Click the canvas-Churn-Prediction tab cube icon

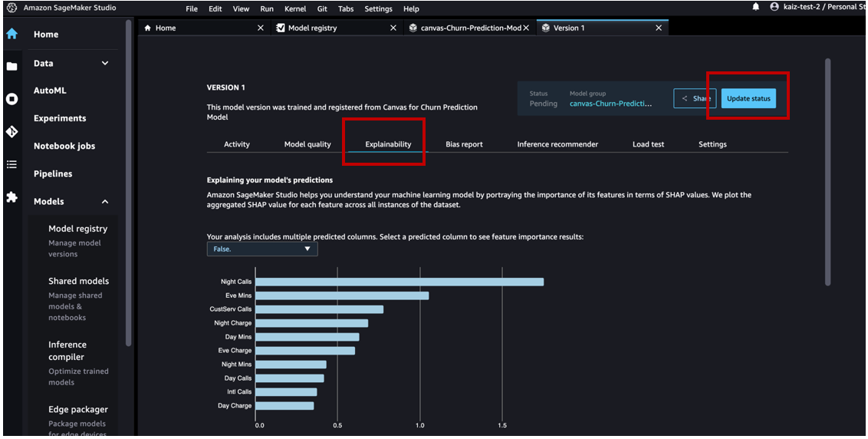point(413,28)
